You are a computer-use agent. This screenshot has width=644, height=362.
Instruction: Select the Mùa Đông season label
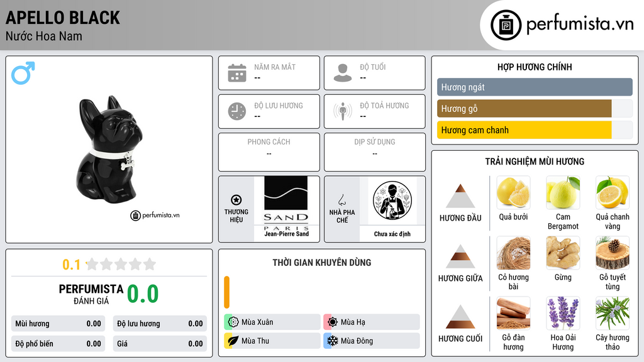[x=357, y=341]
